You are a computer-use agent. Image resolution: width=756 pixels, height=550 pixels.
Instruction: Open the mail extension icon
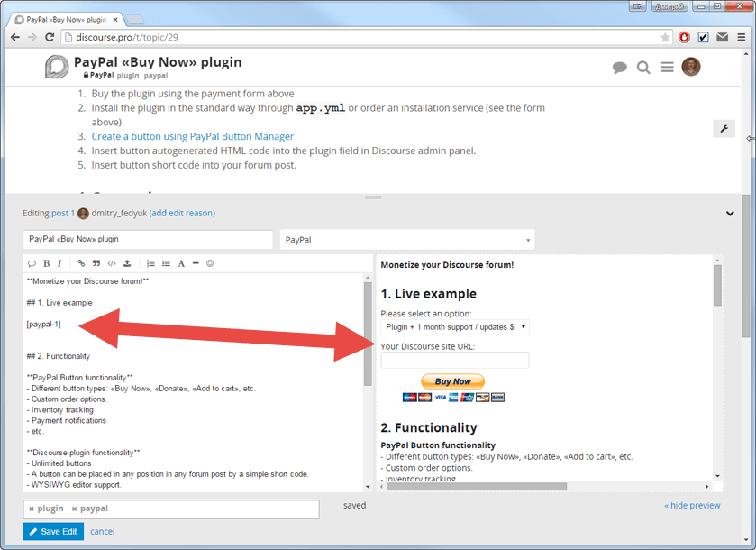coord(723,37)
